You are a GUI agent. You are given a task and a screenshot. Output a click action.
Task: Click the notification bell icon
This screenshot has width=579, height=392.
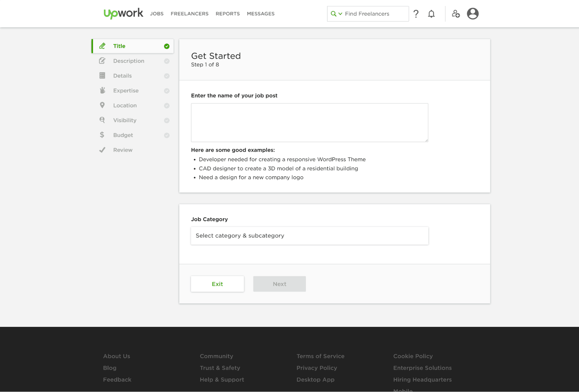click(431, 14)
